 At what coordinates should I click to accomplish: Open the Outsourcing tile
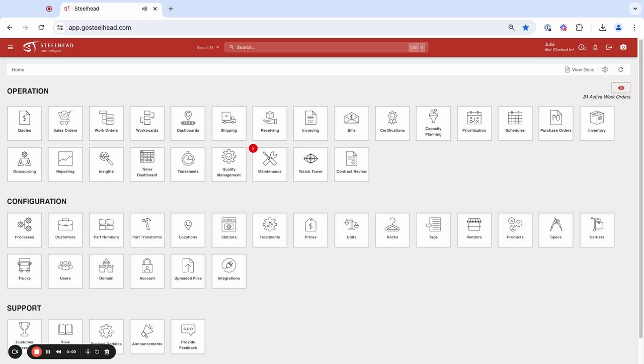coord(25,164)
